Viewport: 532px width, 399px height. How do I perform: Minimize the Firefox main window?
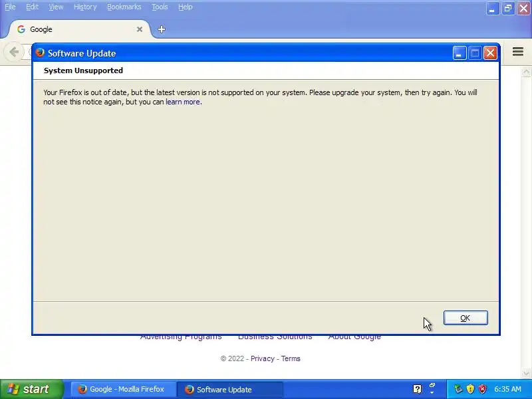pyautogui.click(x=492, y=9)
